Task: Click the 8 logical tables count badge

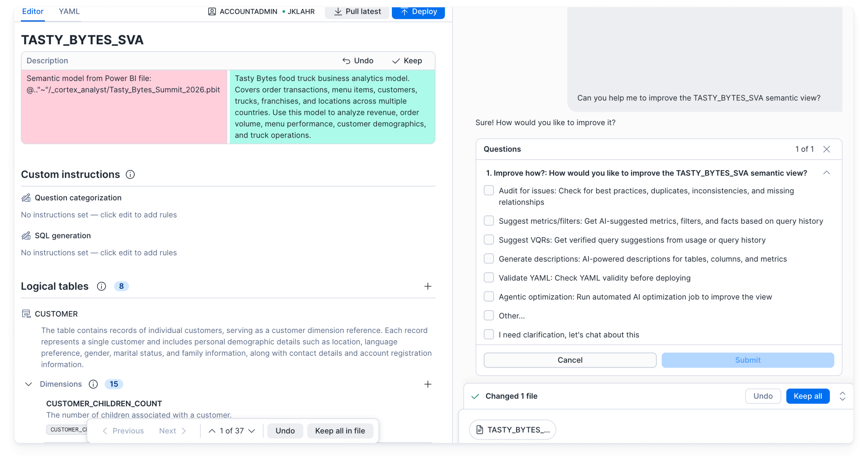Action: coord(121,286)
